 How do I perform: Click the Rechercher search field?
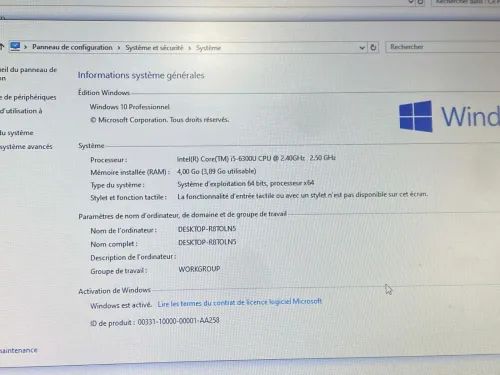(443, 47)
